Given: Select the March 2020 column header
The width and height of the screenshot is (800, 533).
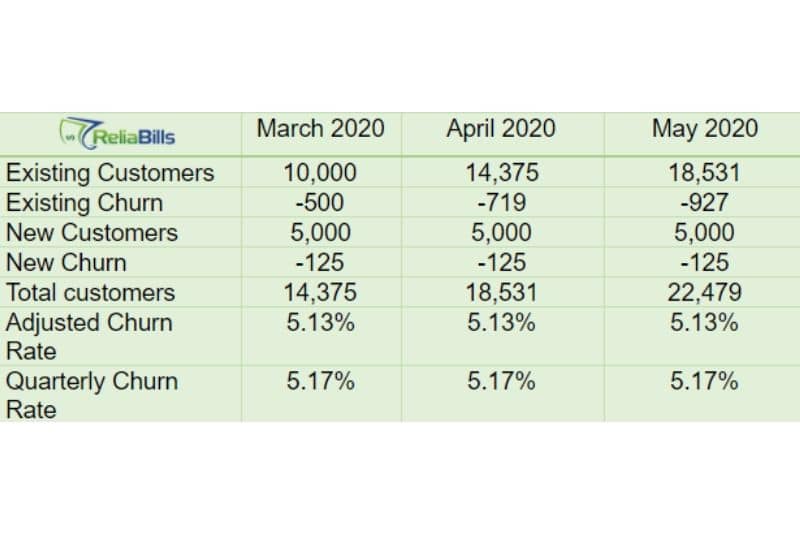Looking at the screenshot, I should (320, 128).
